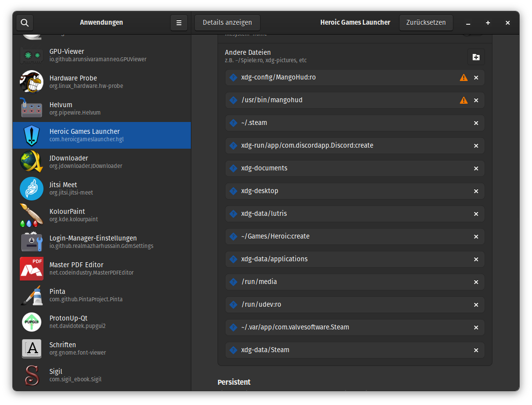Image resolution: width=532 pixels, height=405 pixels.
Task: Click the blue icon beside xdg-desktop
Action: click(233, 191)
